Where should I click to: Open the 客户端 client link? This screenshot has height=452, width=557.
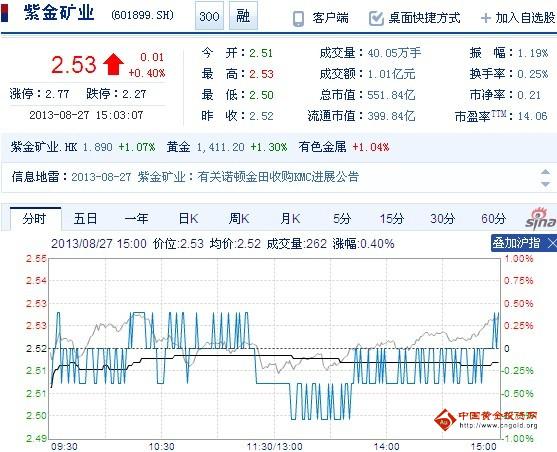tap(330, 17)
